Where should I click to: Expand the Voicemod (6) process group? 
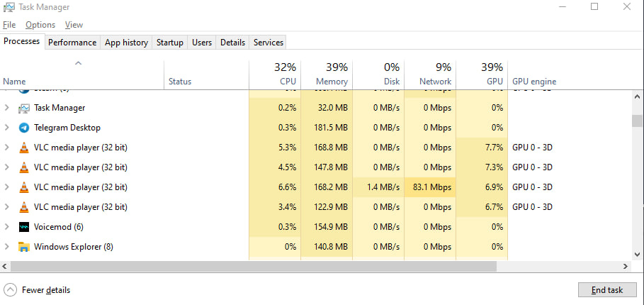tap(7, 227)
